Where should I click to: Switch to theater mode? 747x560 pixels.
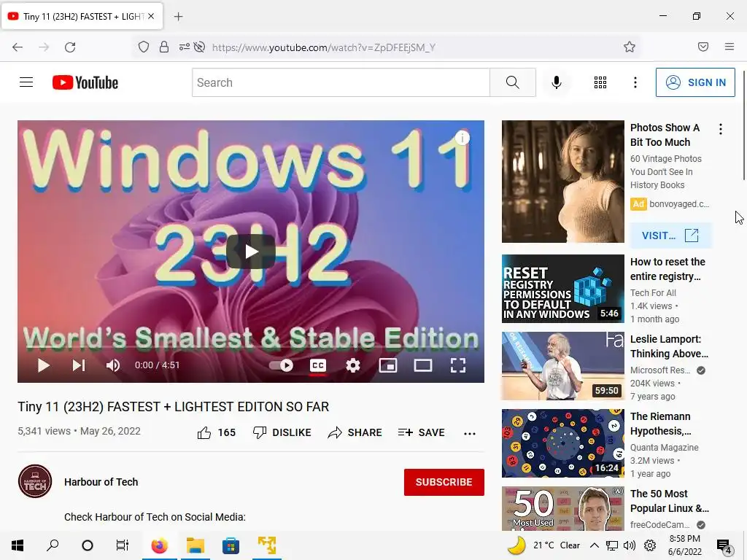[423, 365]
